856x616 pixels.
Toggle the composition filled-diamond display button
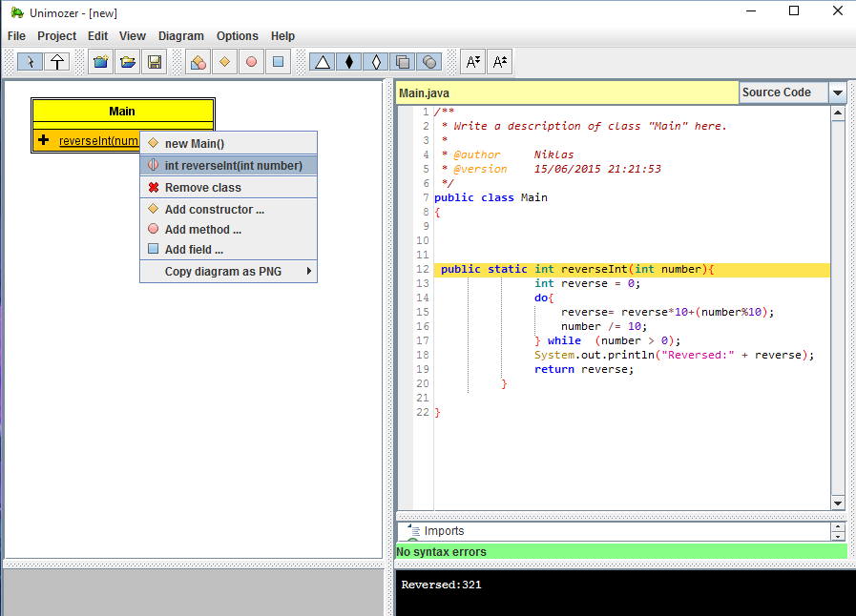point(349,62)
